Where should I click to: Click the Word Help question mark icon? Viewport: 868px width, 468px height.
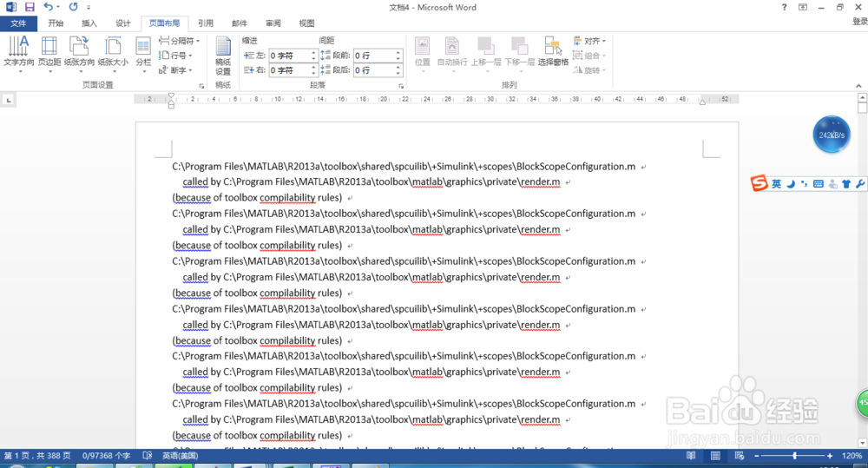[784, 7]
